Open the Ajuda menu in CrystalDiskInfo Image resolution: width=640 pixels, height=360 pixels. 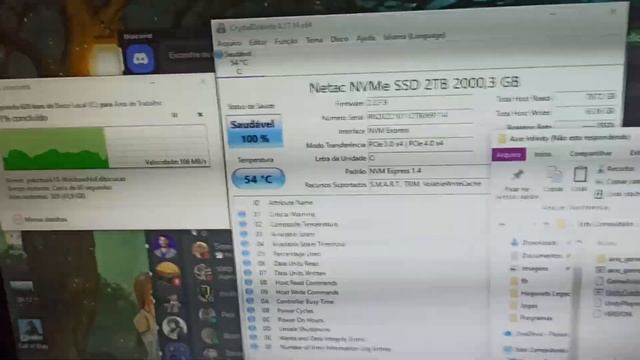pos(366,38)
